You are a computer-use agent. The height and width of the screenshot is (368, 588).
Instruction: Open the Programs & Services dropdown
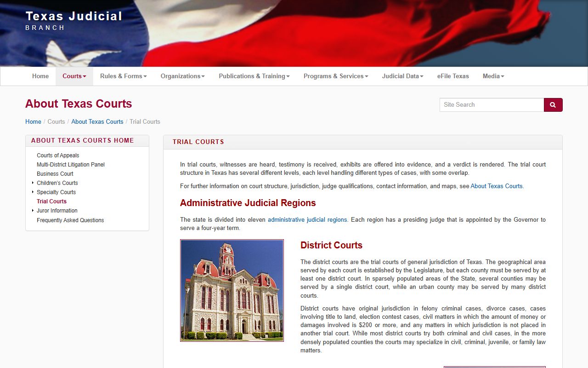pos(336,76)
